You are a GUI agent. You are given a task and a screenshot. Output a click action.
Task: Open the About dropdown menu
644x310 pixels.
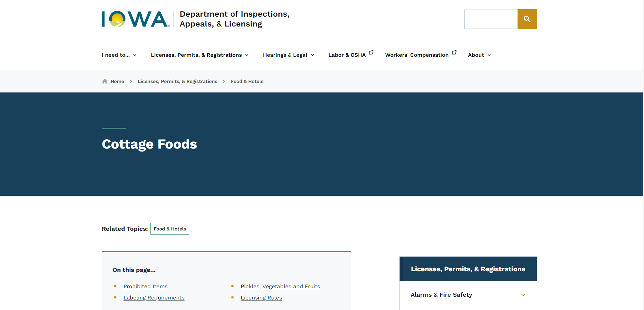pyautogui.click(x=479, y=55)
